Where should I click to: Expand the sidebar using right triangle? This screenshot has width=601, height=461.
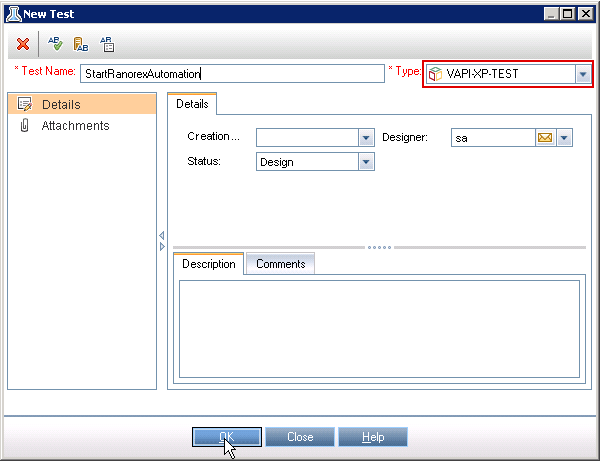[162, 246]
